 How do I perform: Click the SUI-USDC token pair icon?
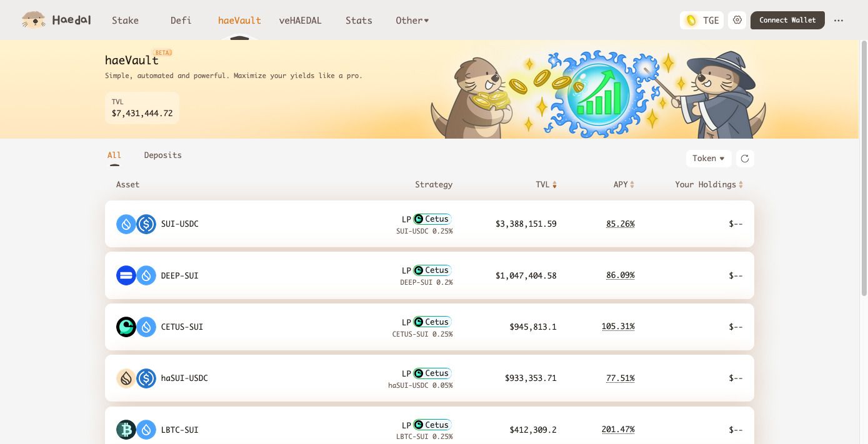136,224
